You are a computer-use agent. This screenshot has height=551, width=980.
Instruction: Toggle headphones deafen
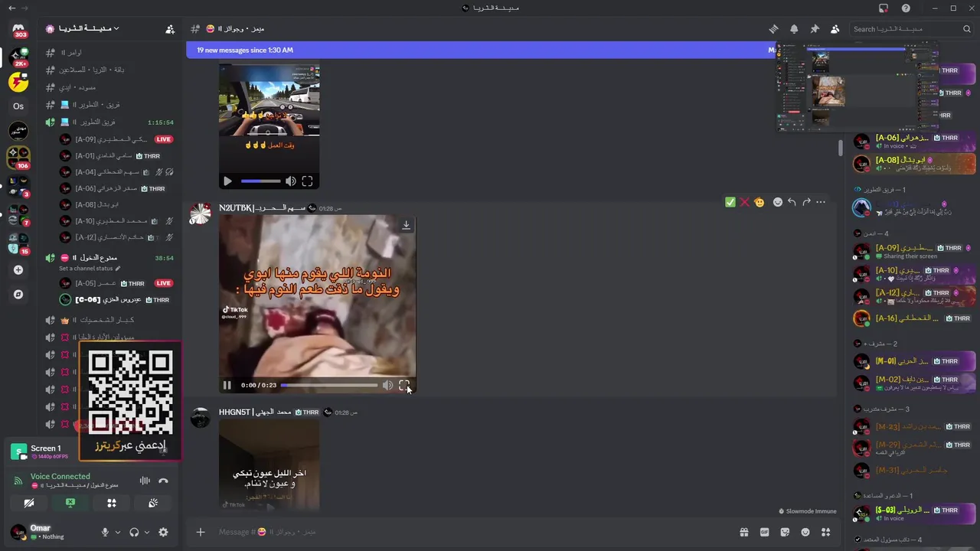(134, 532)
